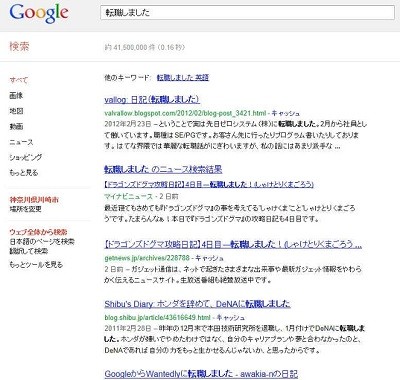400x380 pixels.
Task: Open Shibu's Diary ホンダを辞めて result
Action: tap(197, 304)
